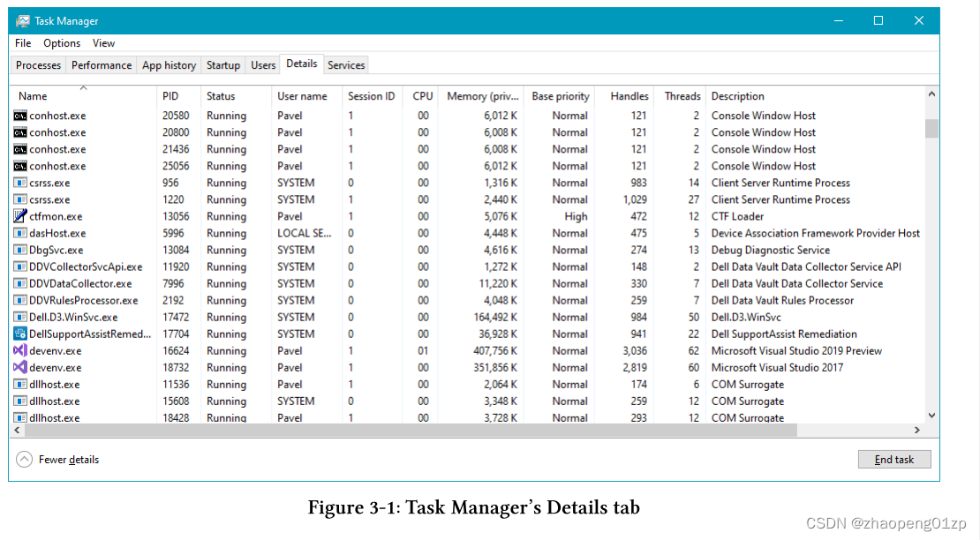
Task: Click the vertical scrollbar up arrow
Action: click(x=931, y=94)
